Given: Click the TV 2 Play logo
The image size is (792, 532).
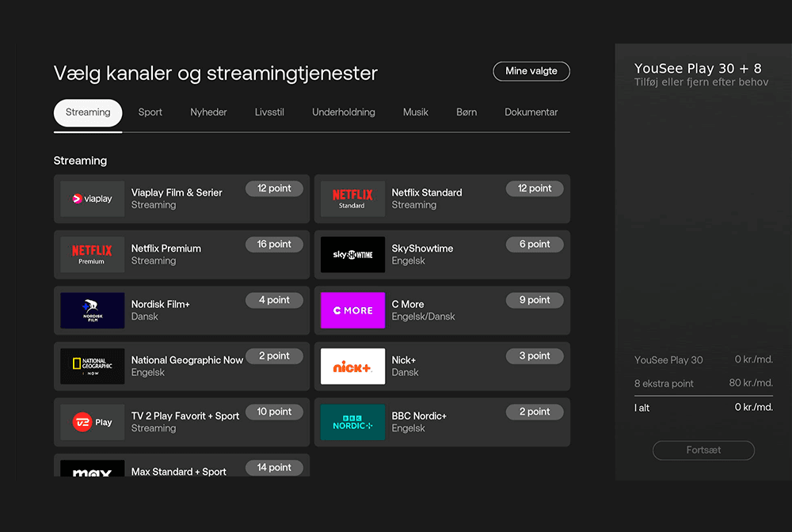Looking at the screenshot, I should pyautogui.click(x=93, y=422).
